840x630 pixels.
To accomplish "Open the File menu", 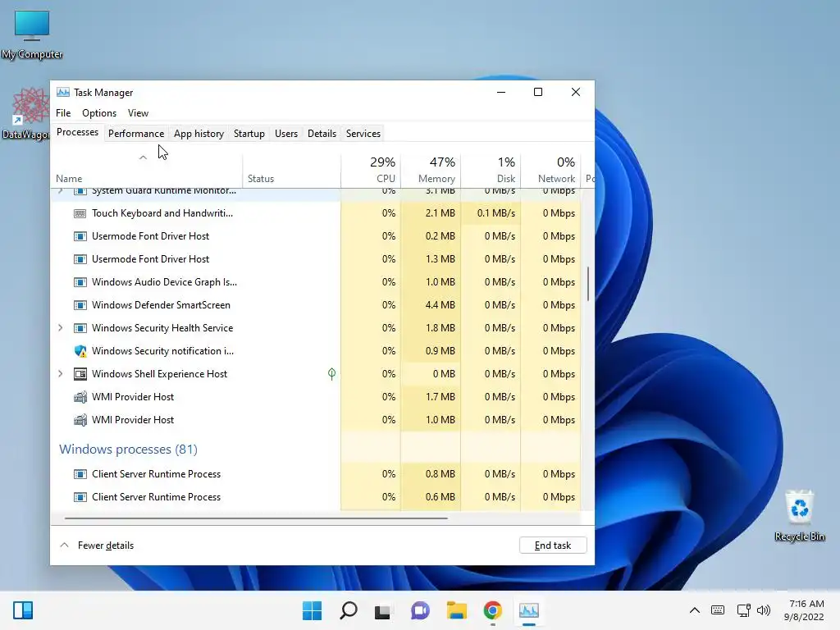I will pos(63,113).
